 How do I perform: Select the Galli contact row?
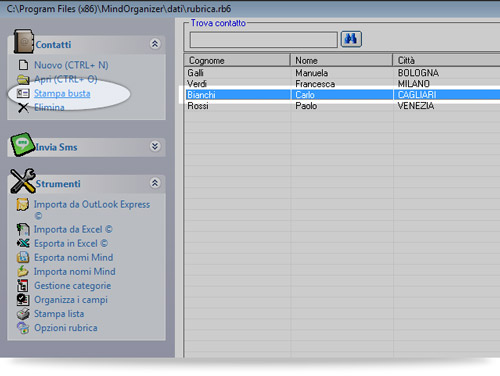342,73
